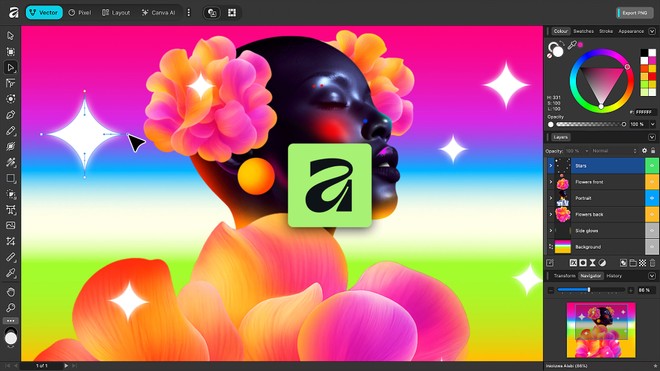660x371 pixels.
Task: Select the Crop tool in toolbar
Action: [x=11, y=241]
